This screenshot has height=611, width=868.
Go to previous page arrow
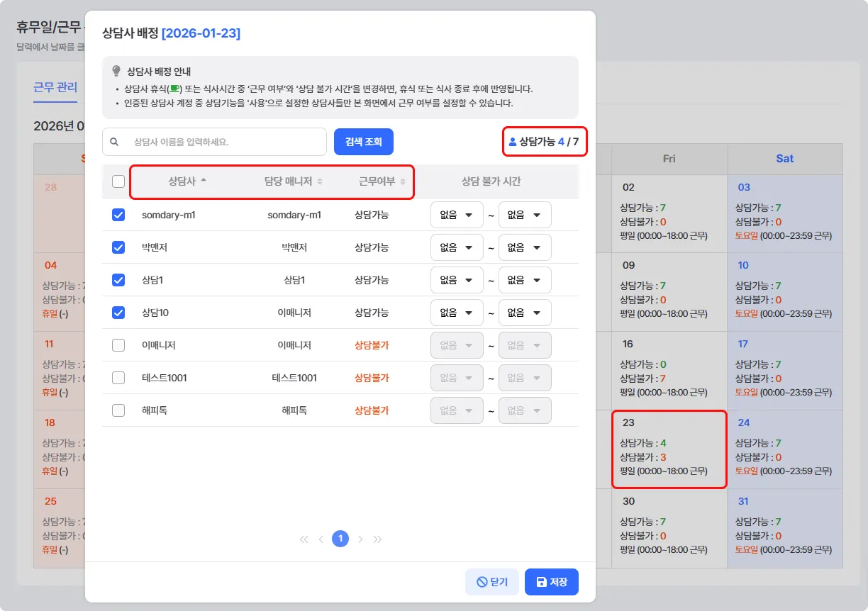pos(321,539)
